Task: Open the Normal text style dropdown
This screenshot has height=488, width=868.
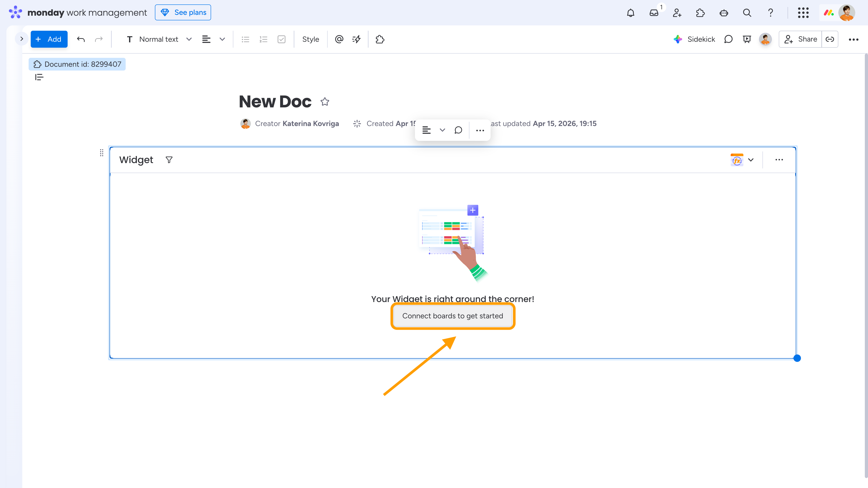Action: coord(159,39)
